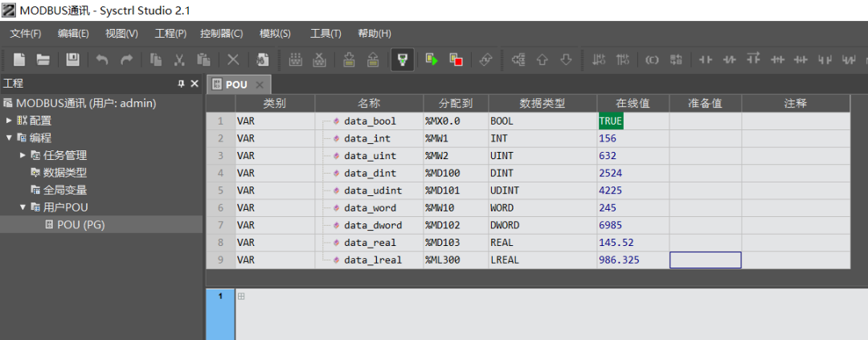Screen dimensions: 868x340
Task: Insert a normally open contact
Action: tap(706, 59)
